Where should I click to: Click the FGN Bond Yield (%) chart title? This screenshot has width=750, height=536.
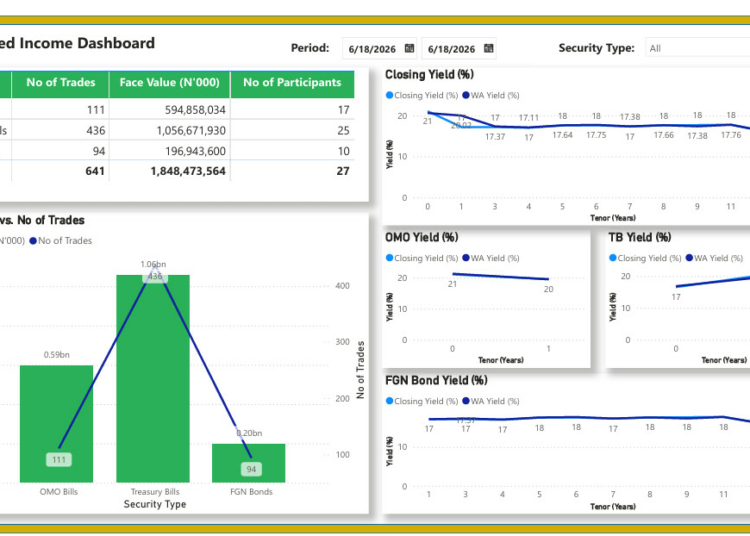pos(436,380)
